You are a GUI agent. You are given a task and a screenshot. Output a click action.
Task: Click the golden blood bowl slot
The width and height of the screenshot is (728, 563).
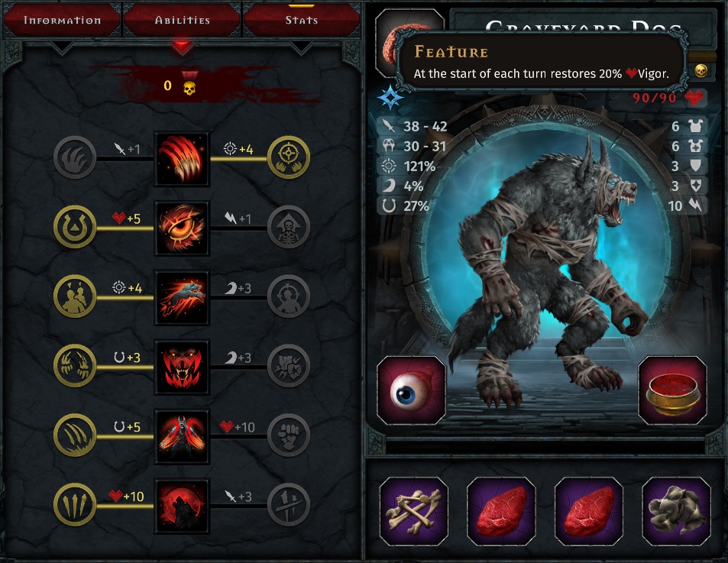pos(673,390)
